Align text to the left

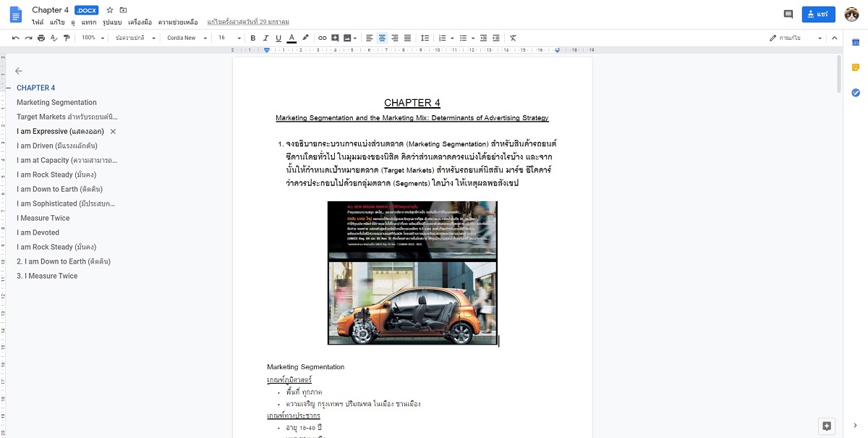tap(369, 38)
